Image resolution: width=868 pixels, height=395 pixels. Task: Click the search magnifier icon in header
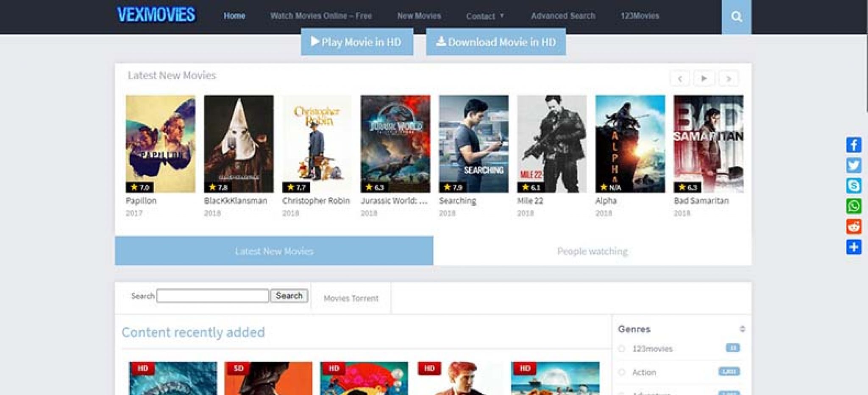pyautogui.click(x=736, y=17)
